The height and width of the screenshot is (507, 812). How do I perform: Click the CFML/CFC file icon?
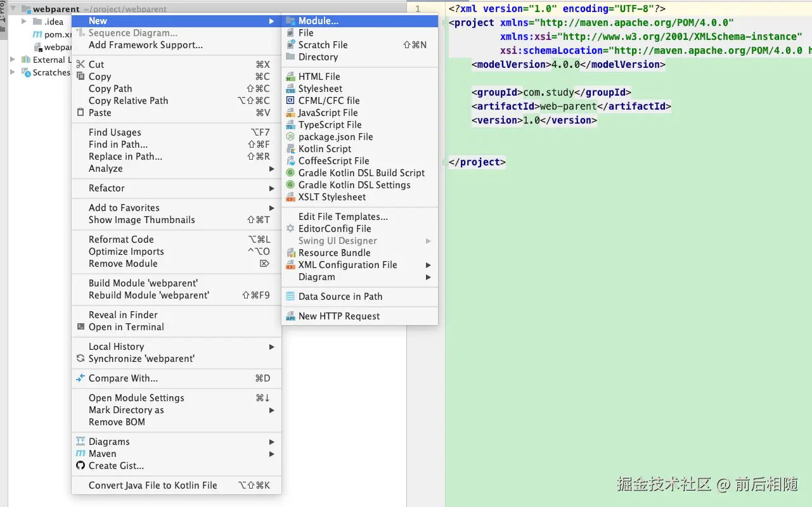pos(290,101)
